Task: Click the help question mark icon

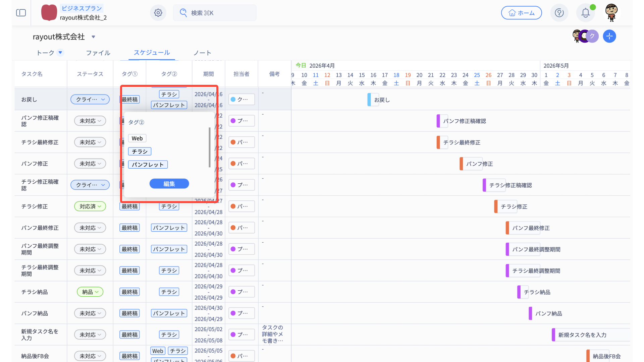Action: click(559, 13)
